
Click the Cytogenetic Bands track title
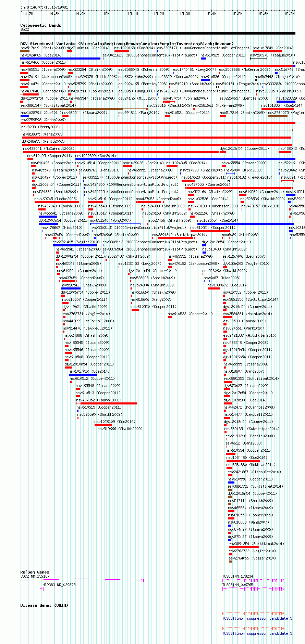pos(41,25)
